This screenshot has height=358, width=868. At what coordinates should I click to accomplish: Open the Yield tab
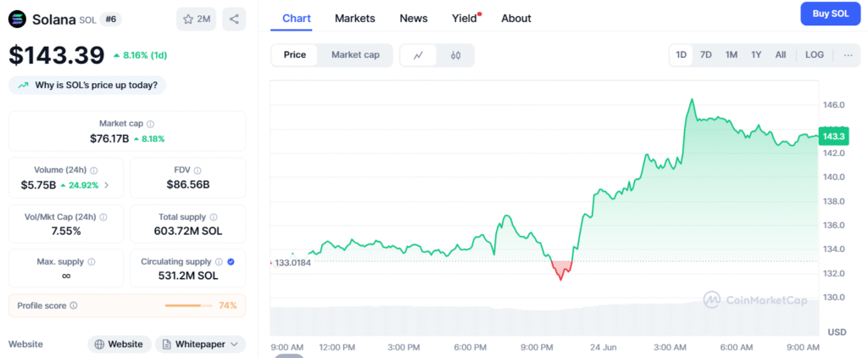click(465, 19)
